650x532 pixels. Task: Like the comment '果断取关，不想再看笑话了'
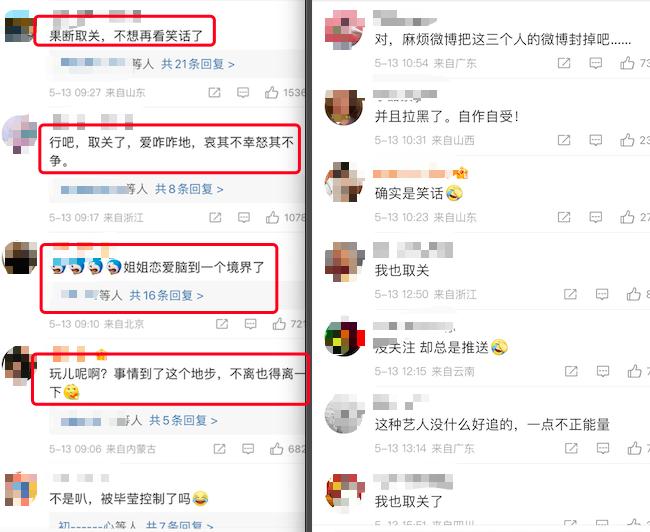[272, 92]
